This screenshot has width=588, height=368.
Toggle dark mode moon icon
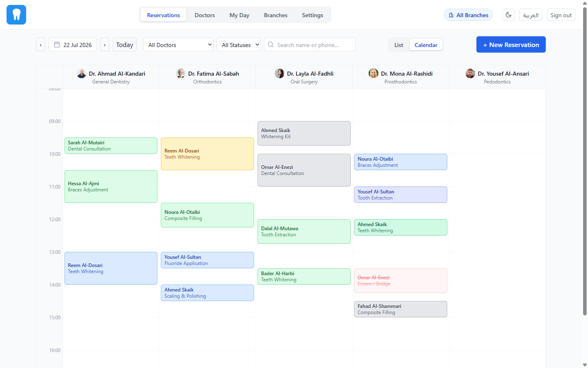(508, 15)
